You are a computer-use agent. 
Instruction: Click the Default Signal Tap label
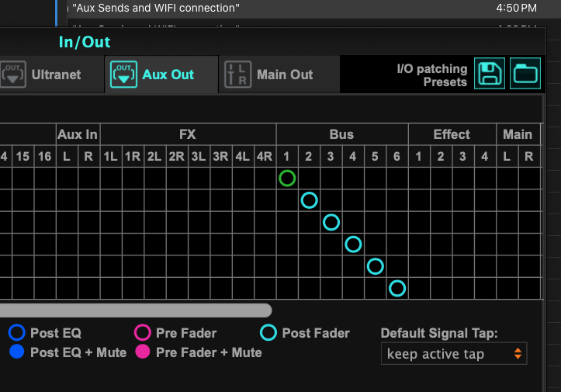(x=439, y=333)
